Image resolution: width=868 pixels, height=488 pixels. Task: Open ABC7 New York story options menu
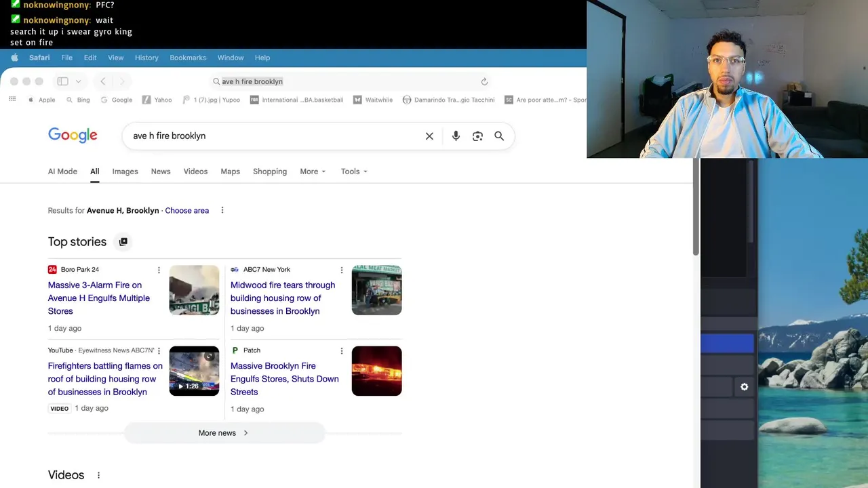[x=341, y=270]
